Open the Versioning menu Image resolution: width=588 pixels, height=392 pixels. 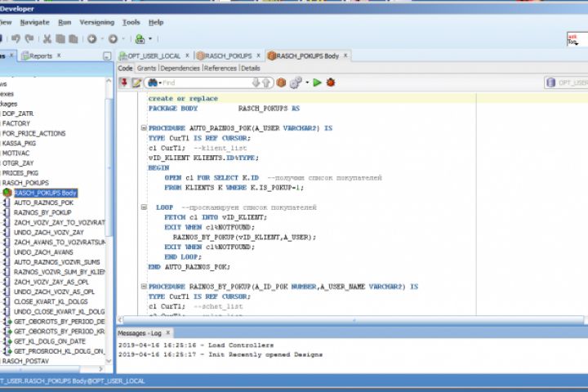(98, 22)
